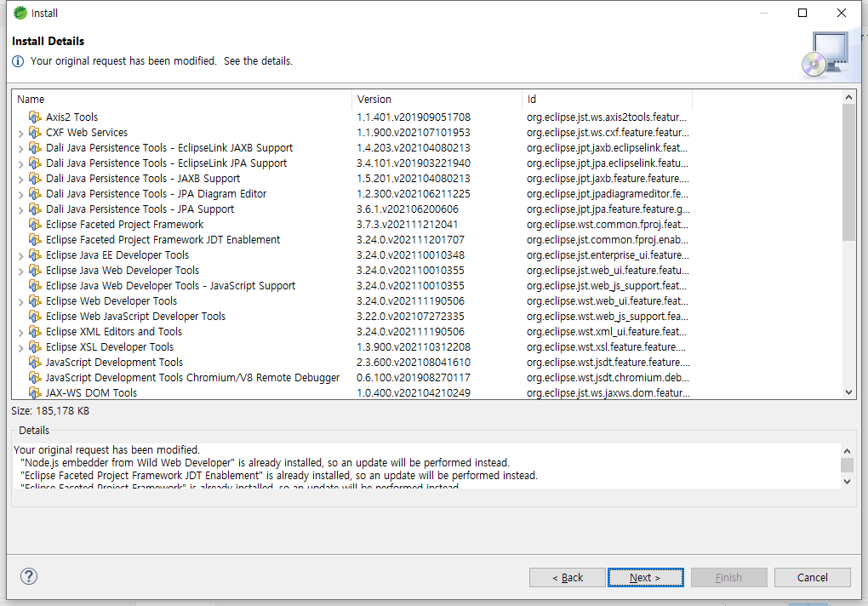The height and width of the screenshot is (606, 868).
Task: Expand Eclipse Java Web Developer Tools node
Action: tap(20, 272)
